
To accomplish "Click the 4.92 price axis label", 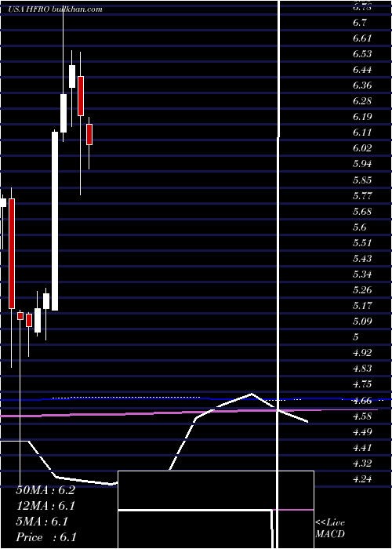I will coord(362,353).
